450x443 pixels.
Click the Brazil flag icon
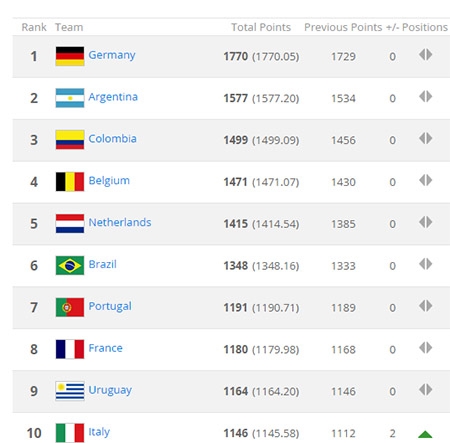70,265
